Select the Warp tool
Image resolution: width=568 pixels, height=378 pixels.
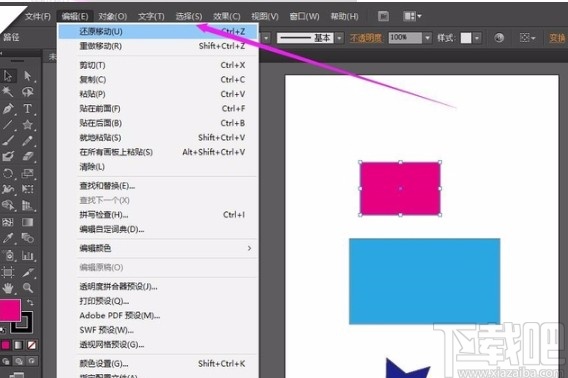(x=8, y=189)
